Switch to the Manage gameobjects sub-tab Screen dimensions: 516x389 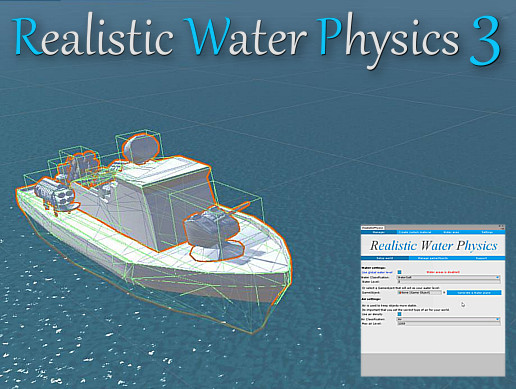433,258
